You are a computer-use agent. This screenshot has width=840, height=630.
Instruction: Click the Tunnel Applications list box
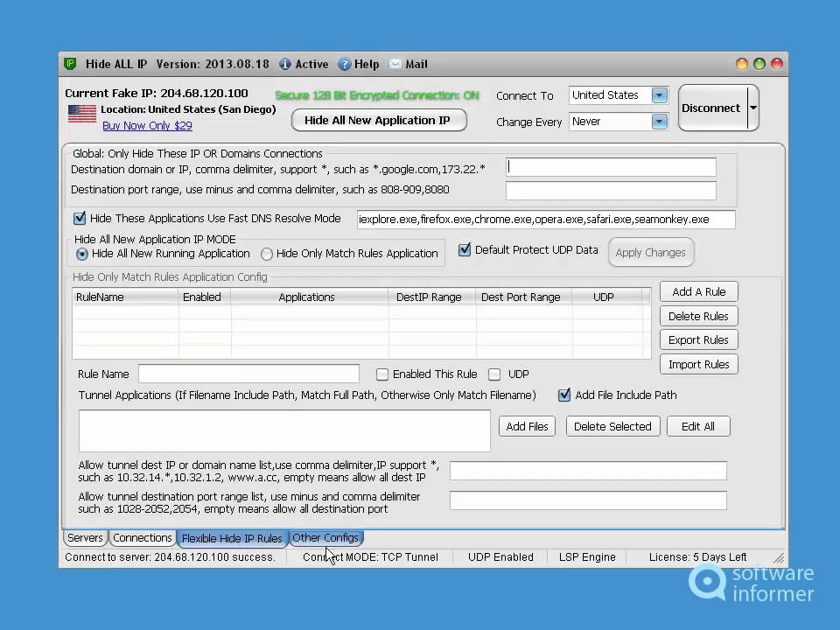pos(284,430)
